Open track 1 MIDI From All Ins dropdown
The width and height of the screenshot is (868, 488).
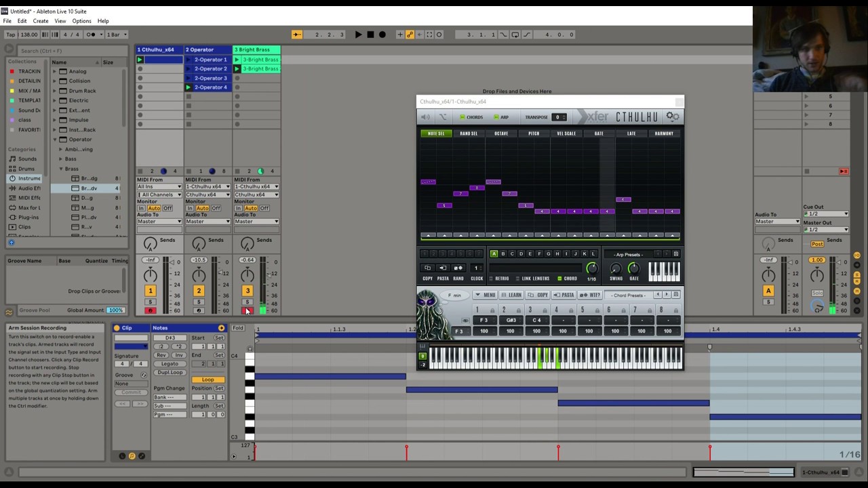click(159, 187)
